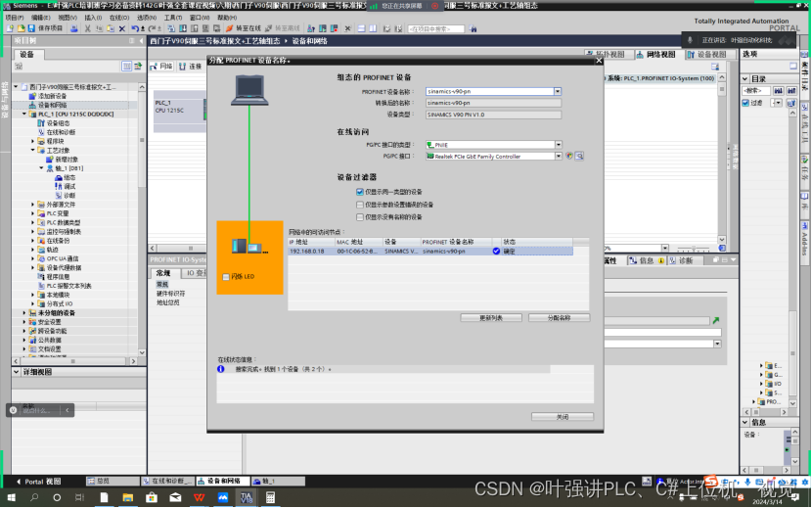Switch to 设备视图 tab
Viewport: 812px width, 508px height.
[708, 55]
